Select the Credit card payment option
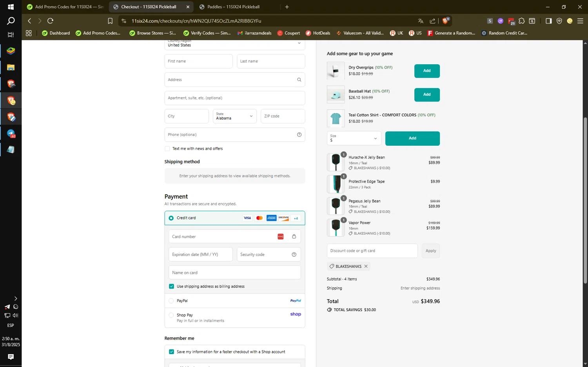 [171, 218]
